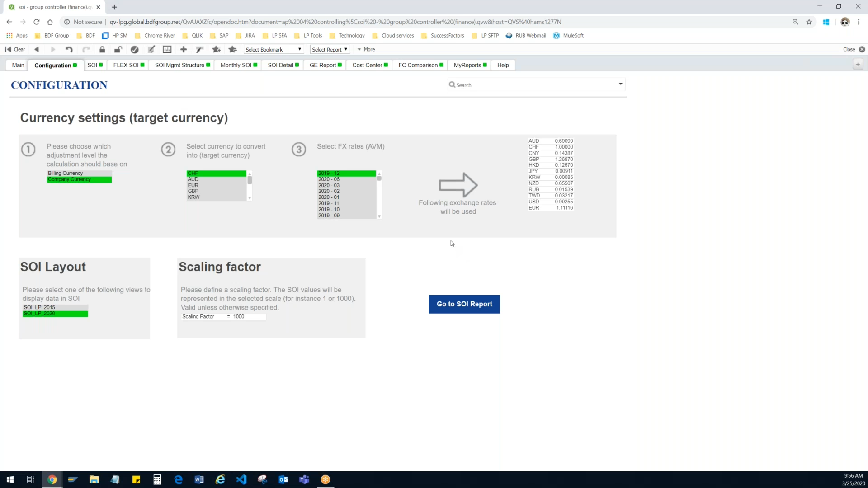Lock the current selections
The image size is (868, 488).
102,49
